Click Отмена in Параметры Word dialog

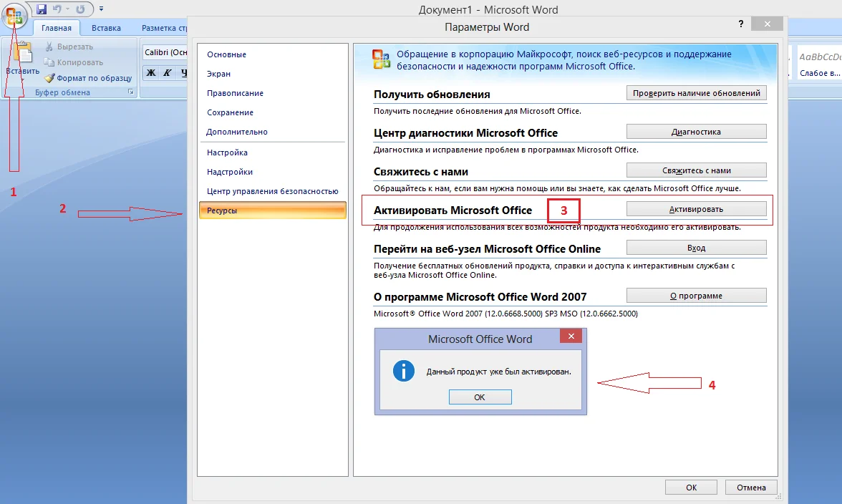750,488
